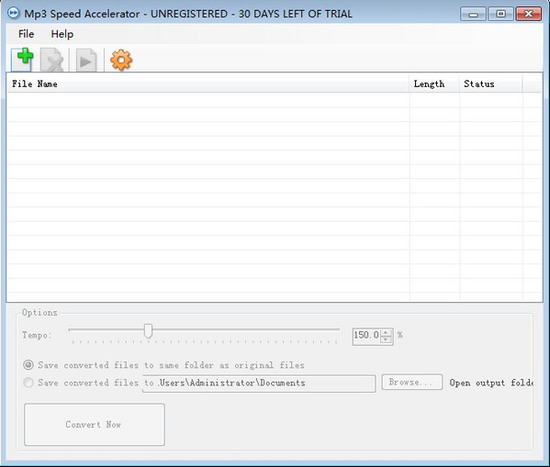The width and height of the screenshot is (550, 467).
Task: Open settings via the orange gear icon
Action: click(x=121, y=60)
